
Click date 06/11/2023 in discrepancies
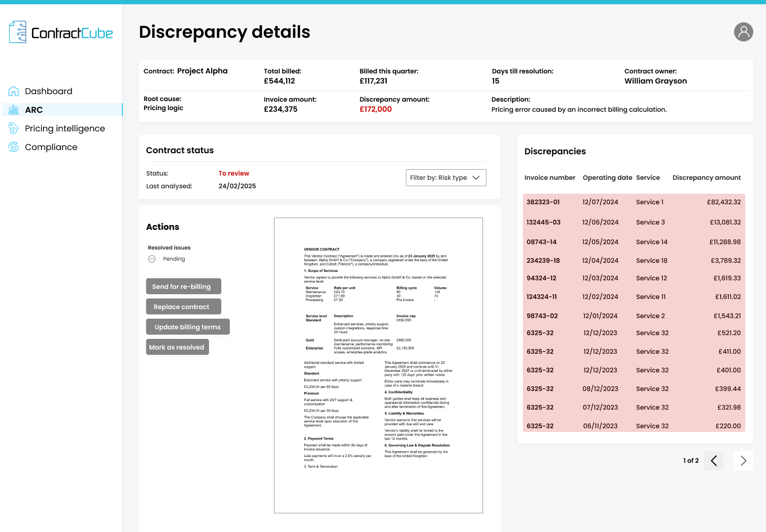601,426
